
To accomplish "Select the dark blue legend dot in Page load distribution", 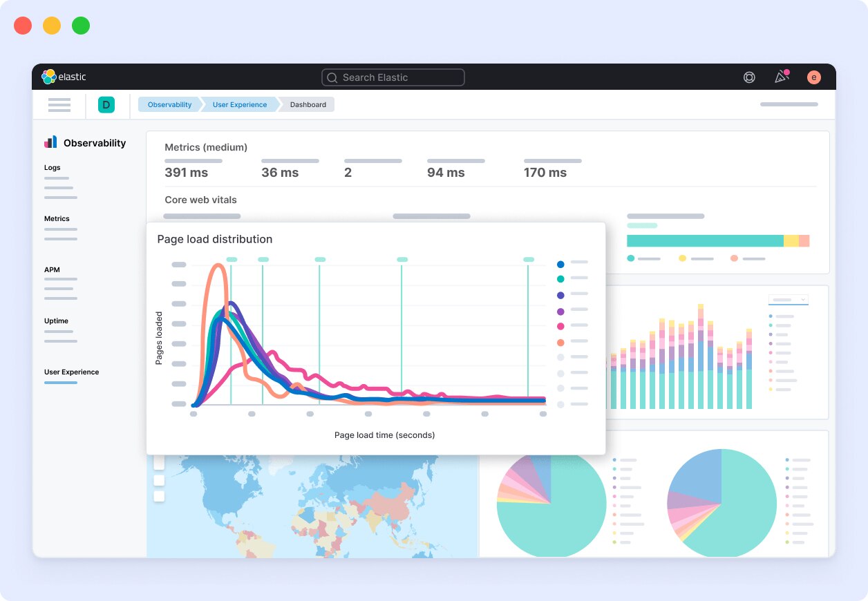I will (x=560, y=264).
